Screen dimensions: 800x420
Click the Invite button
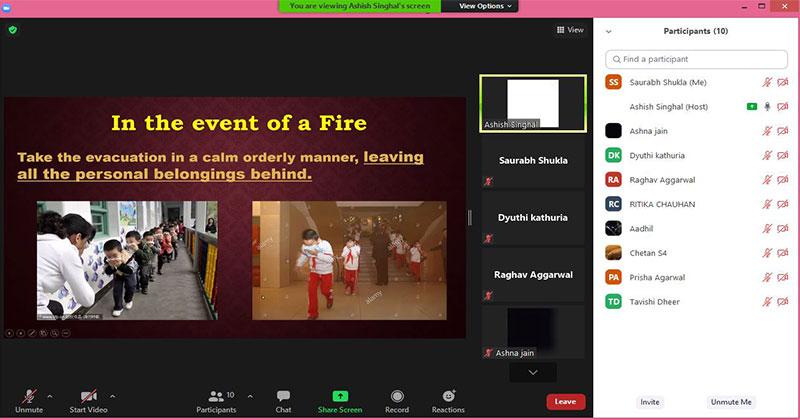(650, 402)
